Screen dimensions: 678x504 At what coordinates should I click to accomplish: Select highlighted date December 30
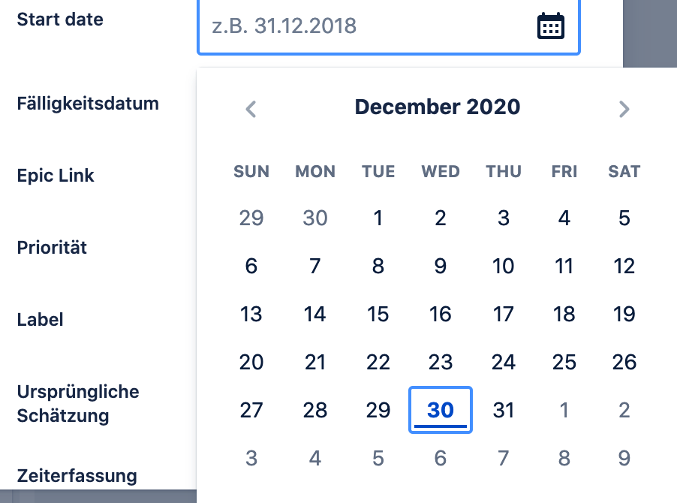[440, 410]
